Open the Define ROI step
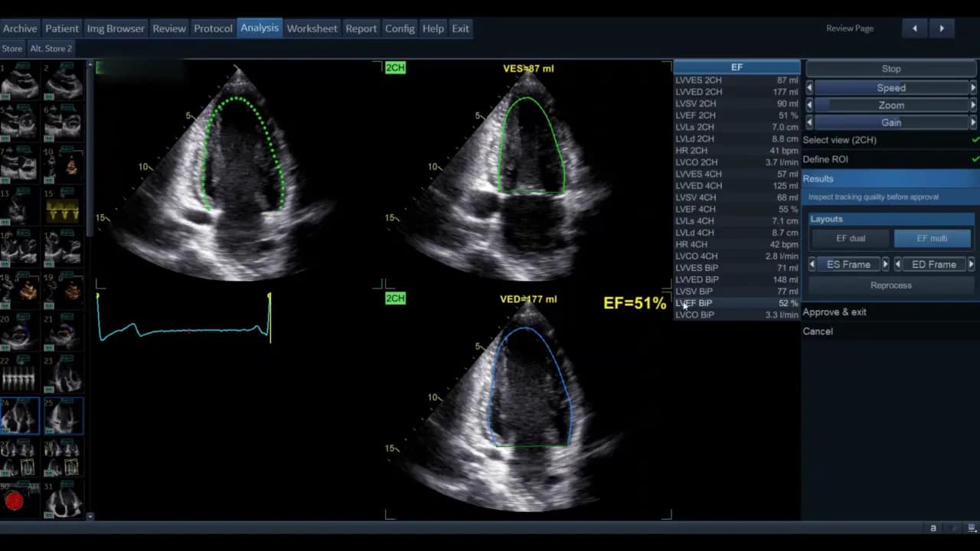The height and width of the screenshot is (551, 980). 825,159
